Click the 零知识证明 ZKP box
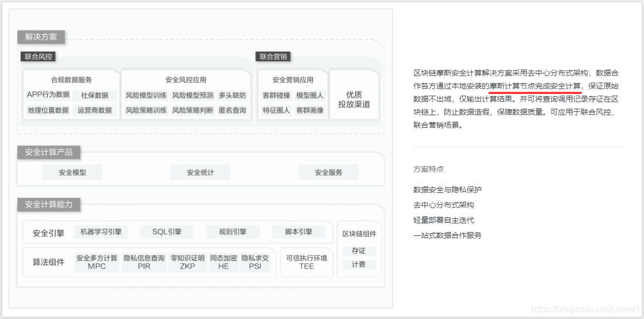This screenshot has height=319, width=644. 188,262
